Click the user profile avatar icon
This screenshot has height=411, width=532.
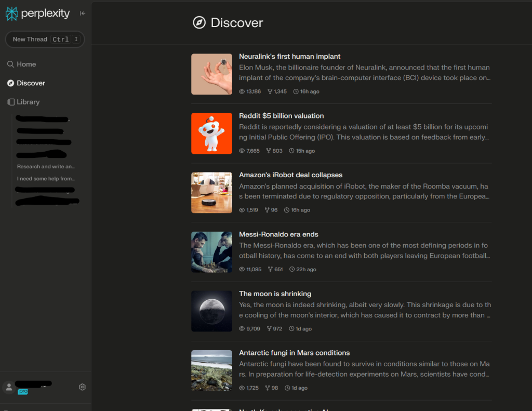pyautogui.click(x=9, y=387)
